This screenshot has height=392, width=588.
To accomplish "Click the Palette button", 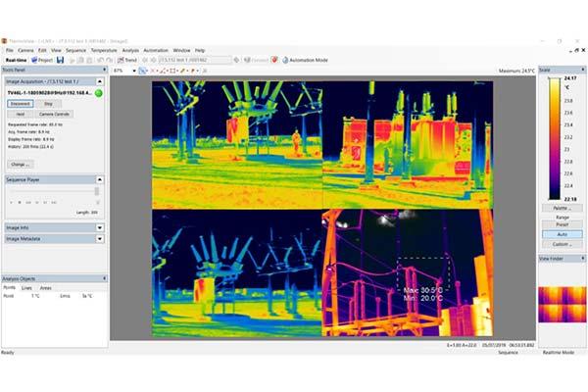I will click(562, 208).
